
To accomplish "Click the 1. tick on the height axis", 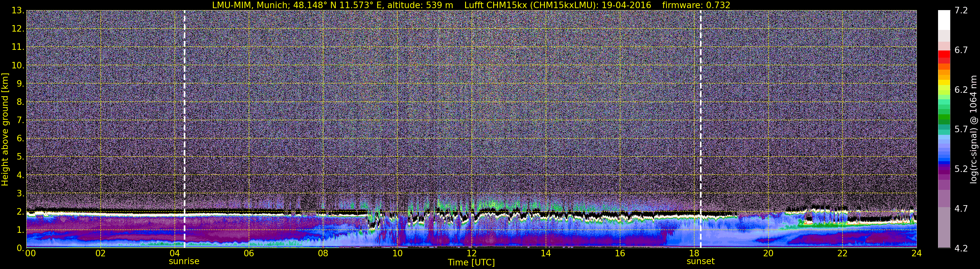I will (20, 230).
